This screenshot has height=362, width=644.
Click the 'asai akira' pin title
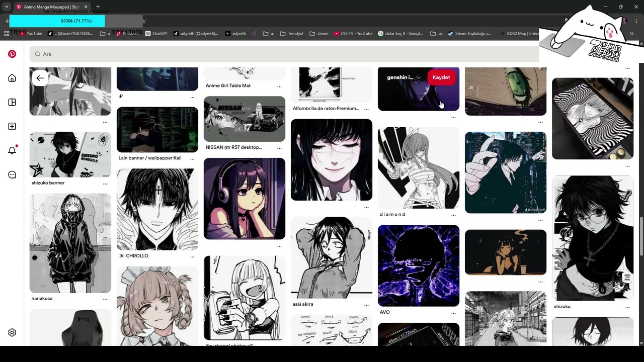tap(303, 304)
